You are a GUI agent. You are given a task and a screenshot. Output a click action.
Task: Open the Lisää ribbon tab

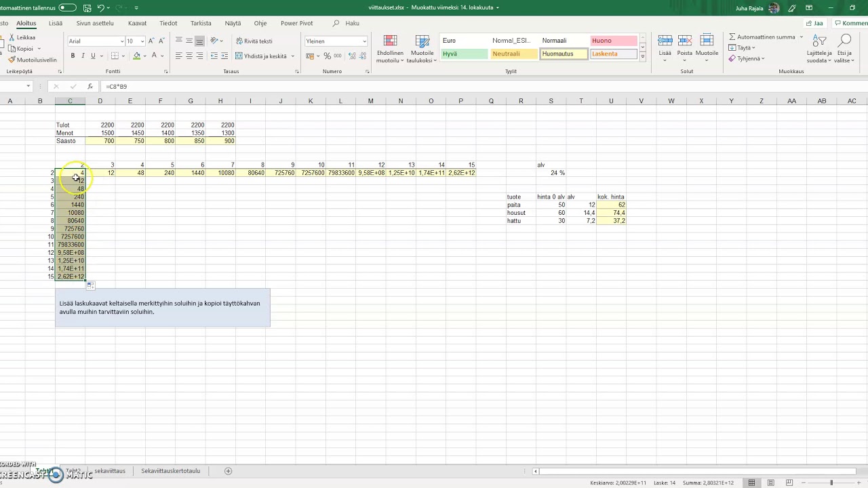coord(56,23)
